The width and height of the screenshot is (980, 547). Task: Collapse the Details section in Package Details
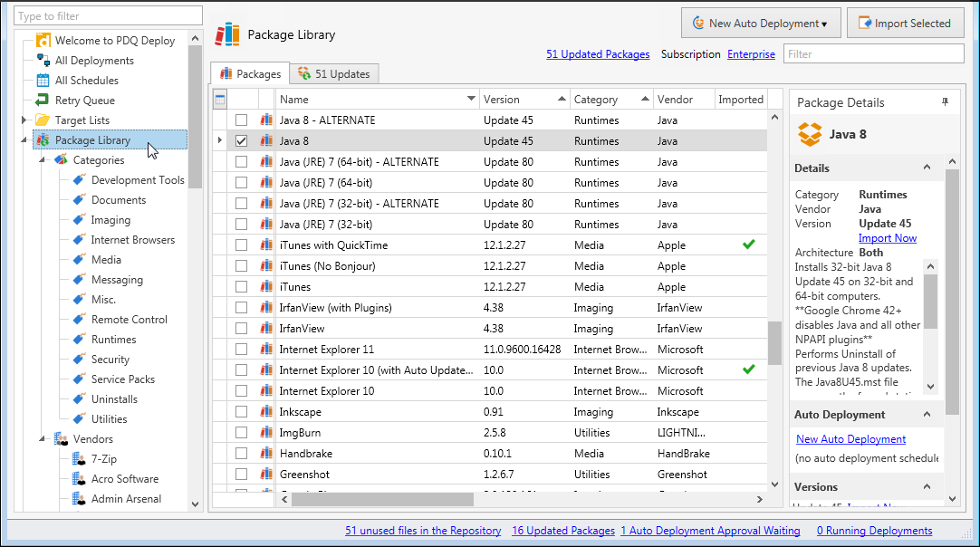click(927, 168)
